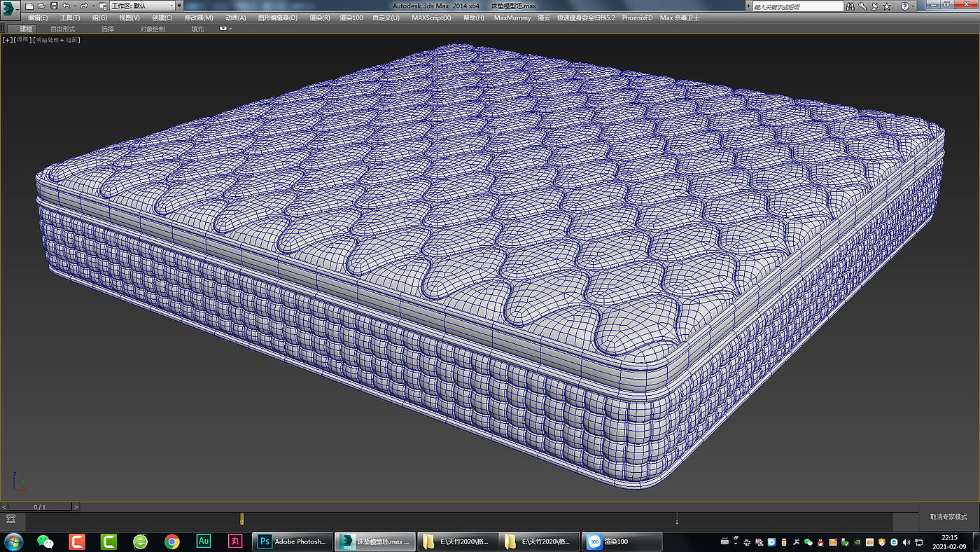Click the 0 / 1 time slider
The image size is (980, 552).
[40, 506]
